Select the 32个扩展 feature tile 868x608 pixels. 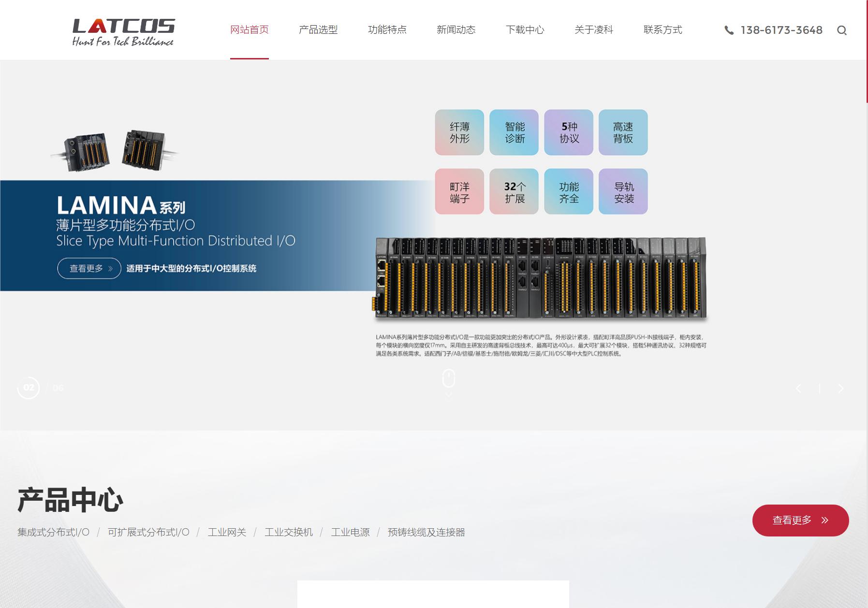click(x=514, y=191)
